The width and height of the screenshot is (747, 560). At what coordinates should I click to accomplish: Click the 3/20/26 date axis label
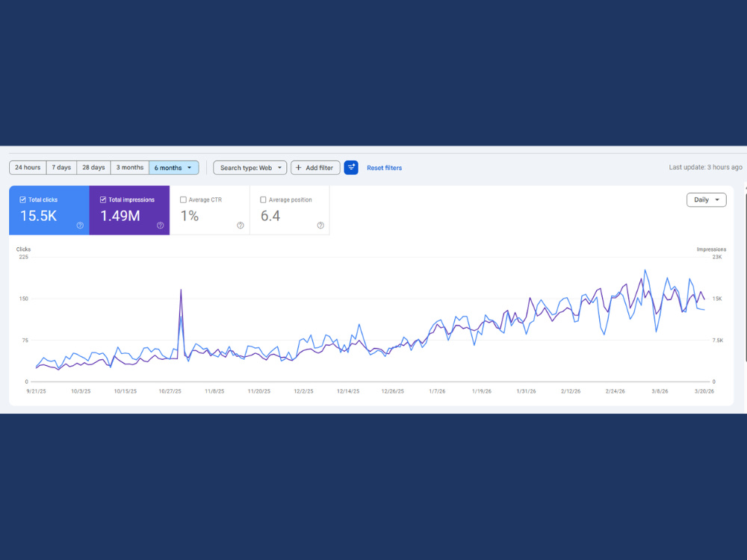(x=704, y=391)
